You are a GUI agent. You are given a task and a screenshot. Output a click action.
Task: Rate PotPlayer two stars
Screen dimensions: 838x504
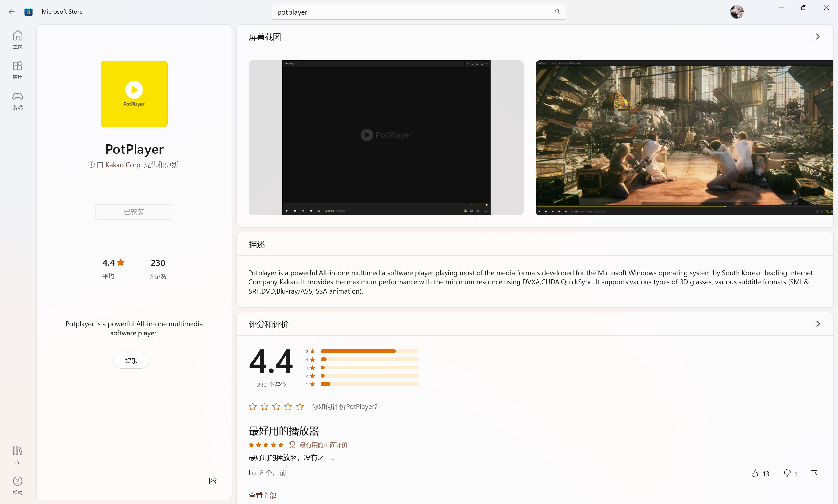point(264,406)
